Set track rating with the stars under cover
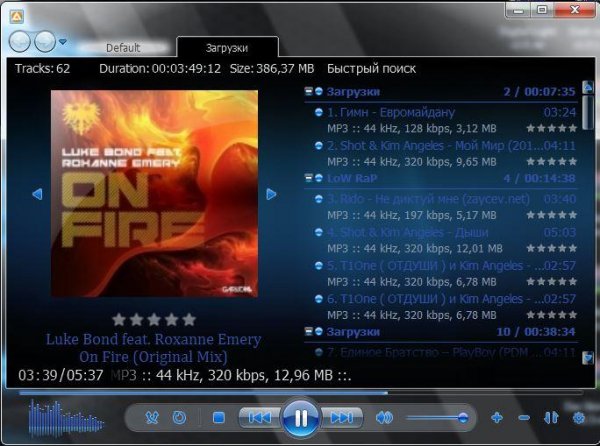The height and width of the screenshot is (446, 600). [154, 319]
